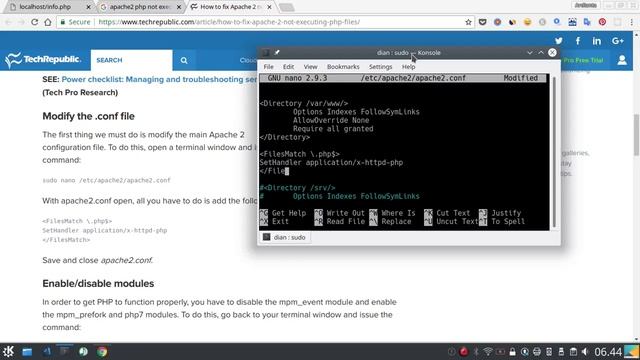Focus the TechRepublic SEARCH field
This screenshot has height=360, width=640.
point(131,60)
